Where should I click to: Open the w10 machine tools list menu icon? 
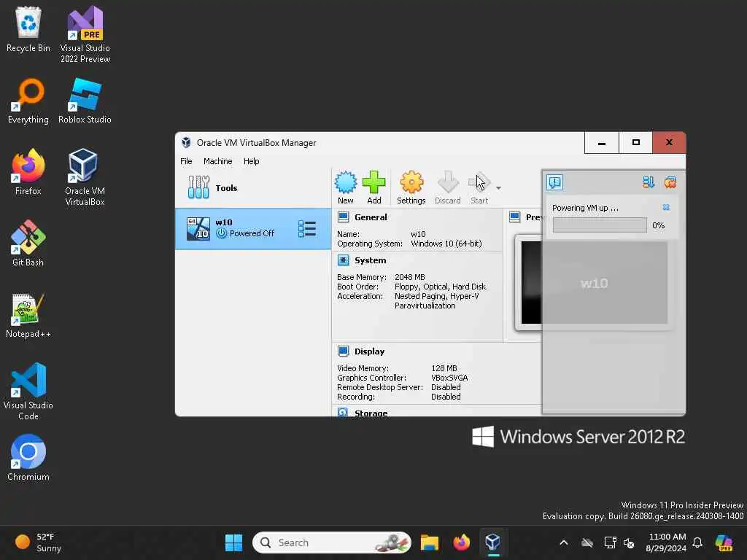(307, 228)
